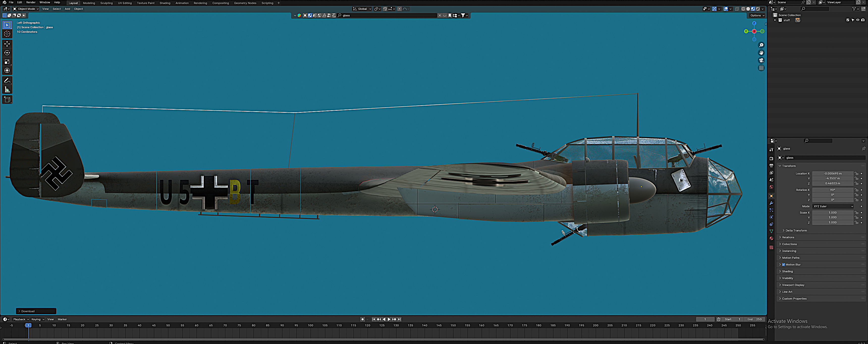Open the outliner filter dropdown
The image size is (868, 344).
[855, 9]
